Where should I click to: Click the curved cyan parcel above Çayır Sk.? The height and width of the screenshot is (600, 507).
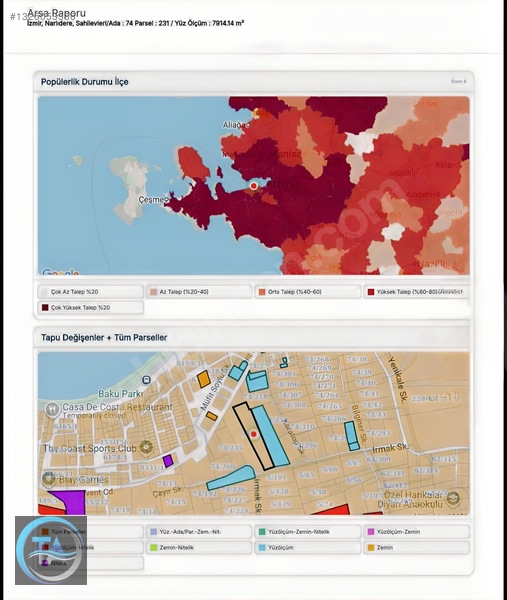(x=231, y=477)
